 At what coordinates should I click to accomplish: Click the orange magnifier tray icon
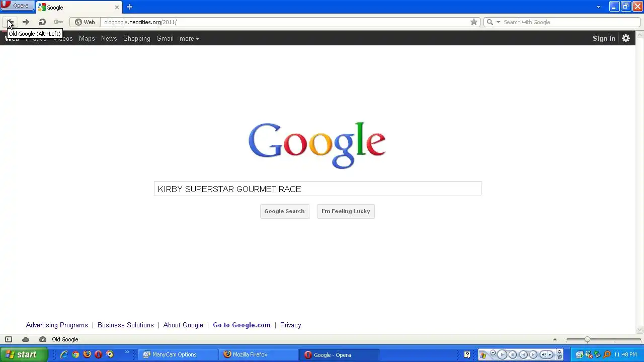607,354
